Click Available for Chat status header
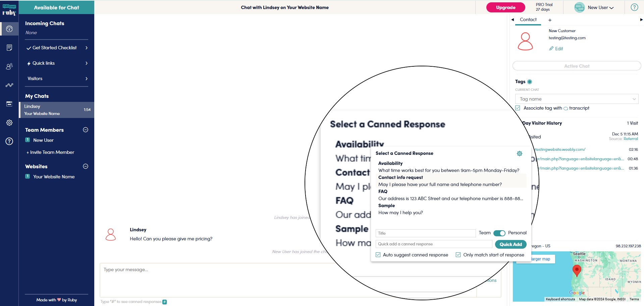The height and width of the screenshot is (306, 644). pyautogui.click(x=56, y=7)
